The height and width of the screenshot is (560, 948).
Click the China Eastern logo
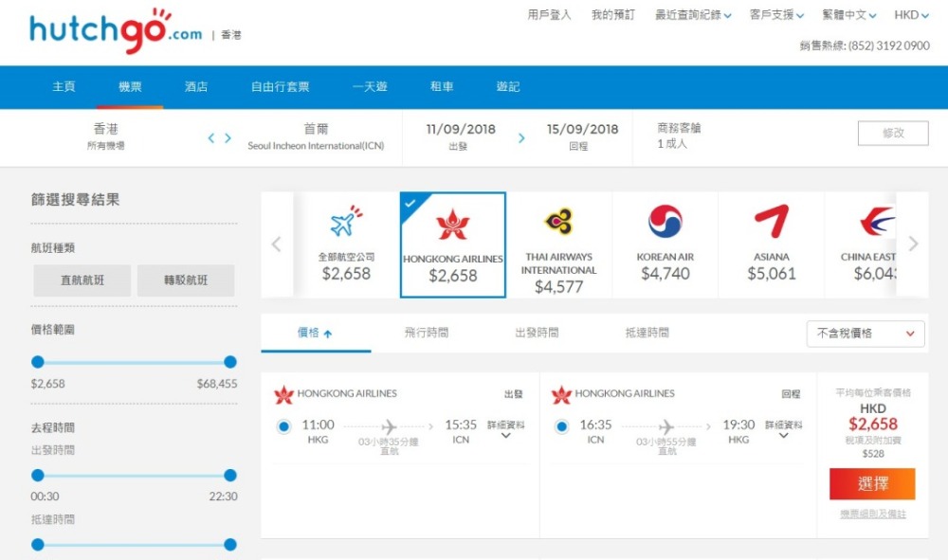[x=877, y=221]
